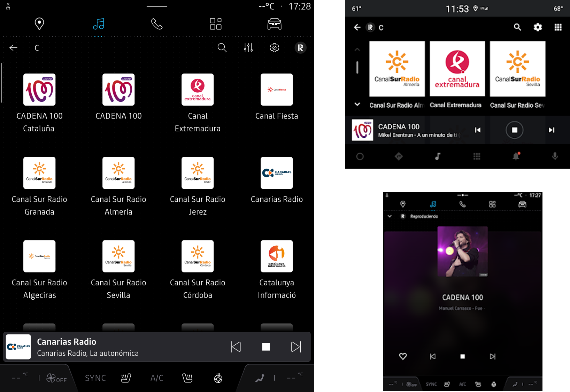Screen dimensions: 570x392
Task: Expand list with down chevron on top-right screen
Action: (x=357, y=104)
